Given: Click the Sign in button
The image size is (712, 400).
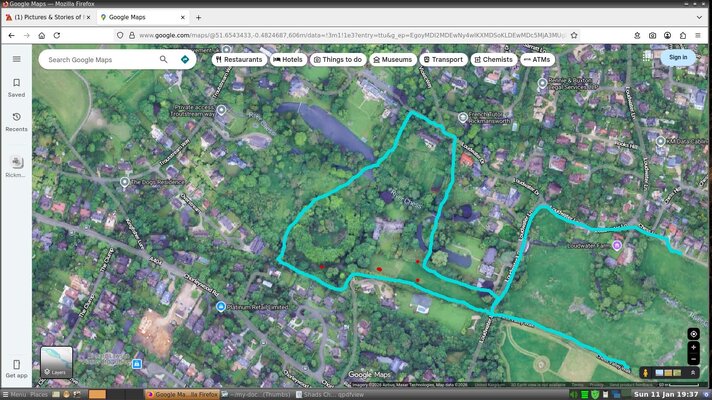Looking at the screenshot, I should tap(678, 57).
